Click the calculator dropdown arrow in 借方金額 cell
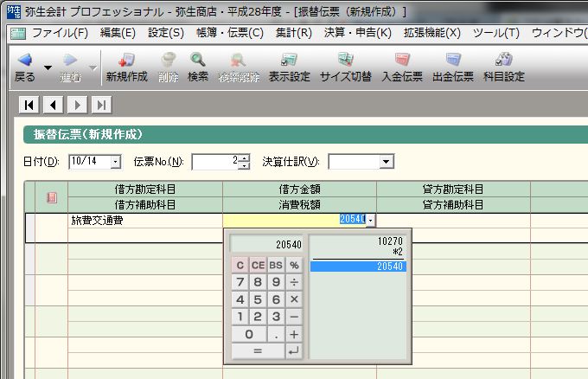Image resolution: width=588 pixels, height=379 pixels. point(370,221)
